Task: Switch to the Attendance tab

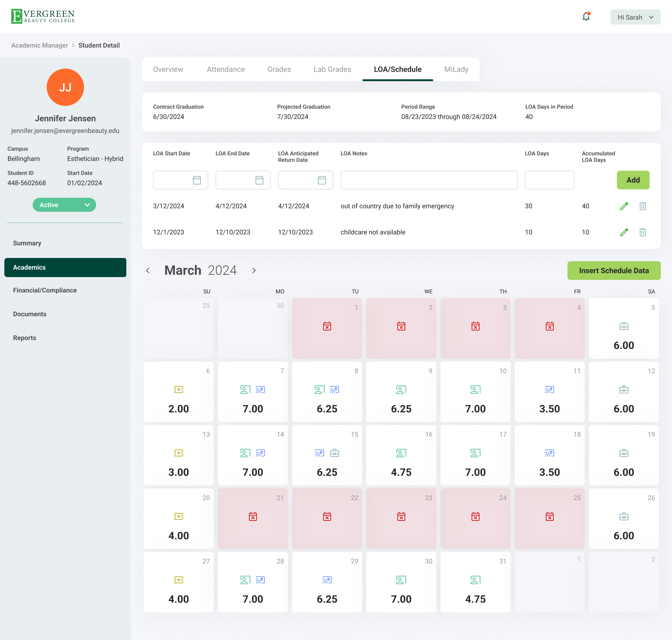Action: click(226, 69)
